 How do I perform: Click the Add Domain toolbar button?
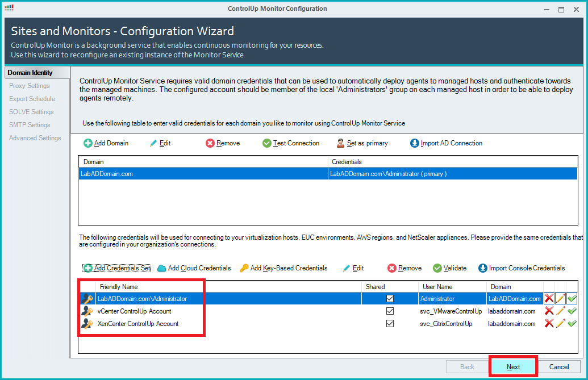106,143
